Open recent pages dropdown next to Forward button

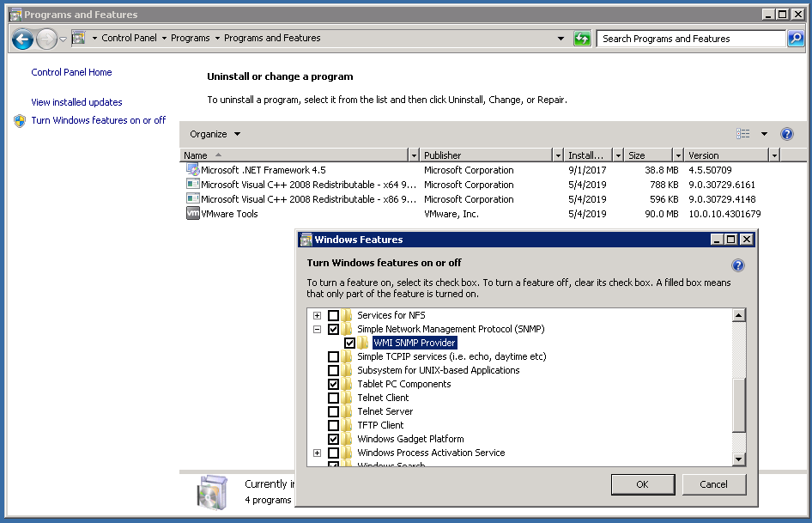point(63,40)
